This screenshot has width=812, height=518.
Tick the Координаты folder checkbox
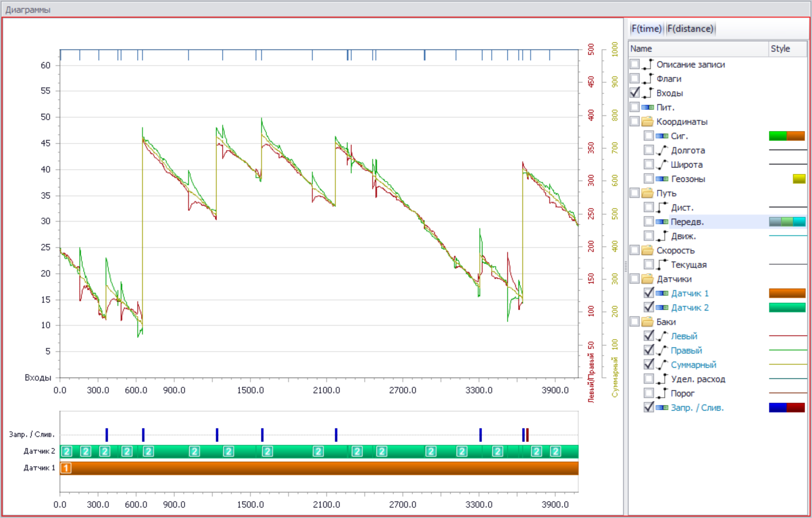(635, 121)
